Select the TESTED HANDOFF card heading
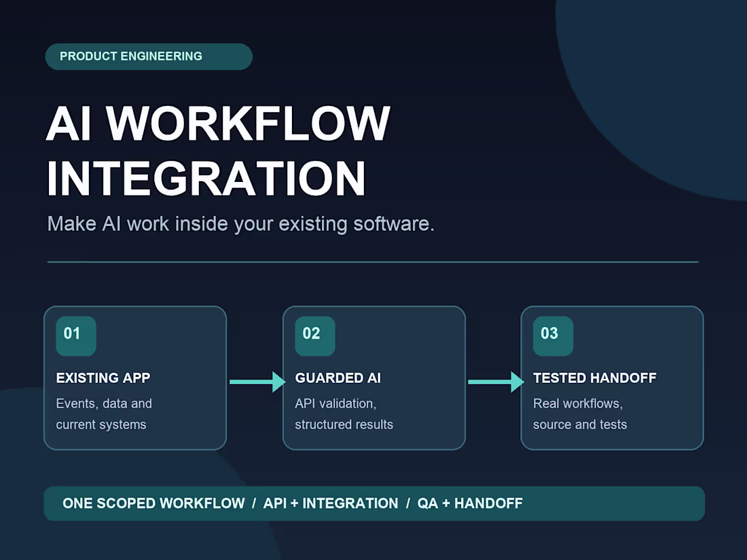Viewport: 747px width, 560px height. (x=595, y=378)
